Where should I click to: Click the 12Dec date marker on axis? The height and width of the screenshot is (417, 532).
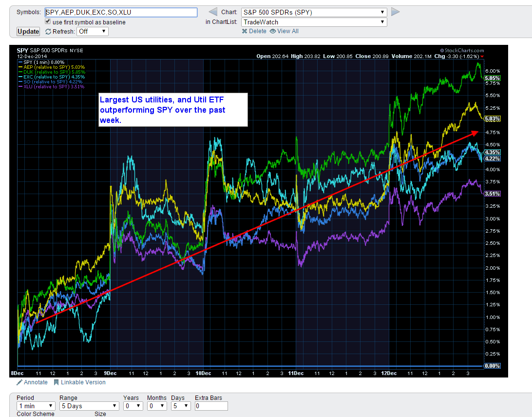pos(389,374)
